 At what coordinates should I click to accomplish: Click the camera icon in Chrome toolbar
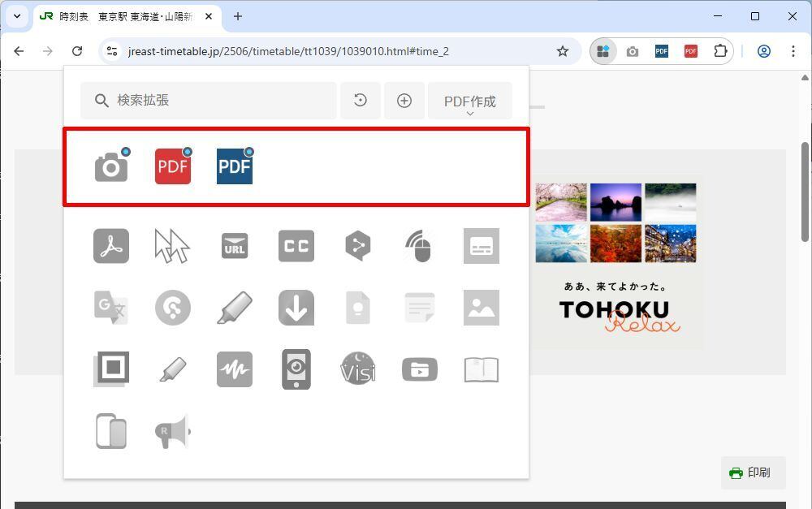(x=633, y=51)
